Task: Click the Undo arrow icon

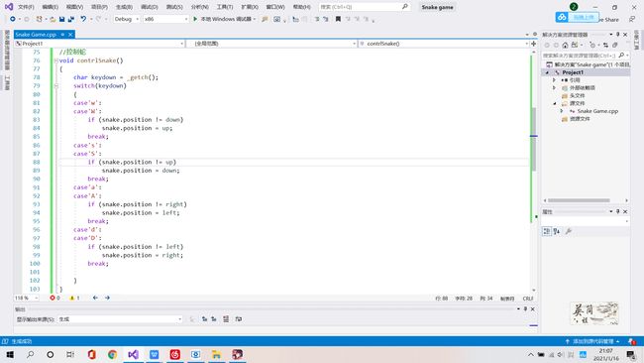Action: click(83, 19)
